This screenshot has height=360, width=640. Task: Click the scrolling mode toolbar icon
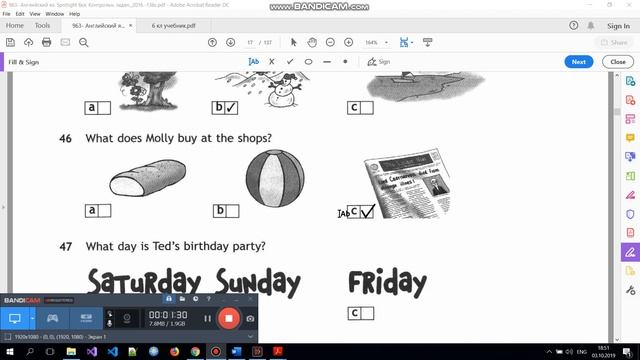[x=428, y=42]
